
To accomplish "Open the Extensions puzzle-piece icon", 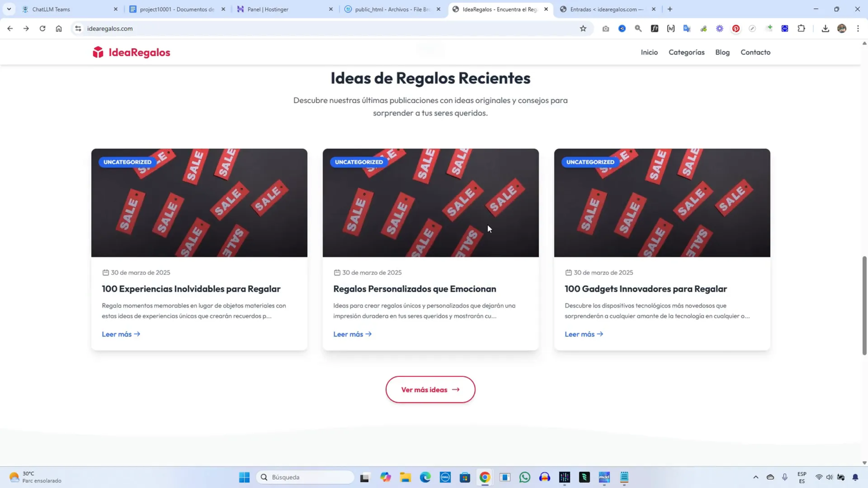I will pyautogui.click(x=801, y=29).
